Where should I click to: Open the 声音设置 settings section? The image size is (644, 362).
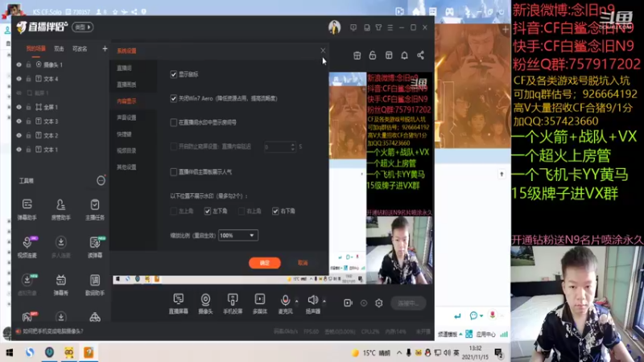pos(126,117)
